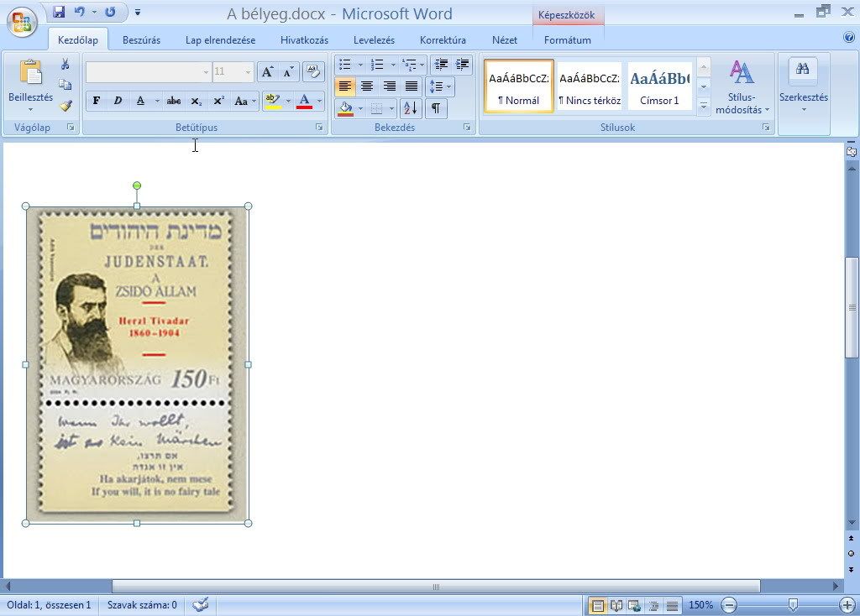Image resolution: width=860 pixels, height=616 pixels.
Task: Undo the last action
Action: tap(80, 12)
